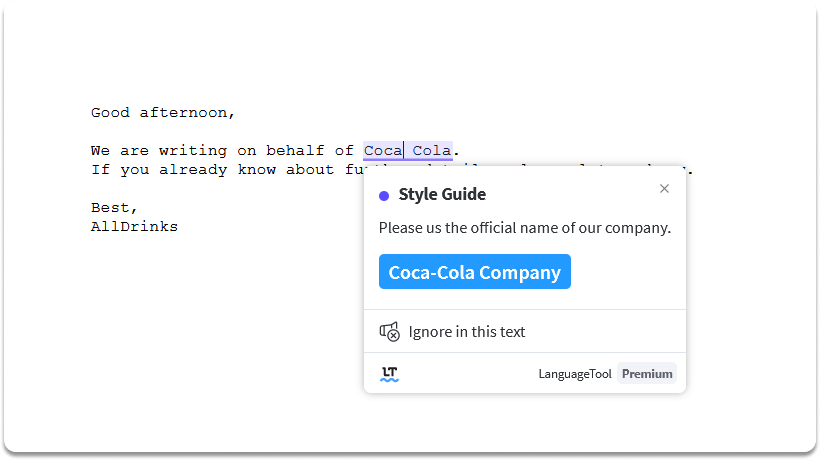Click the purple dot beside Style Guide
The width and height of the screenshot is (820, 460).
point(384,195)
